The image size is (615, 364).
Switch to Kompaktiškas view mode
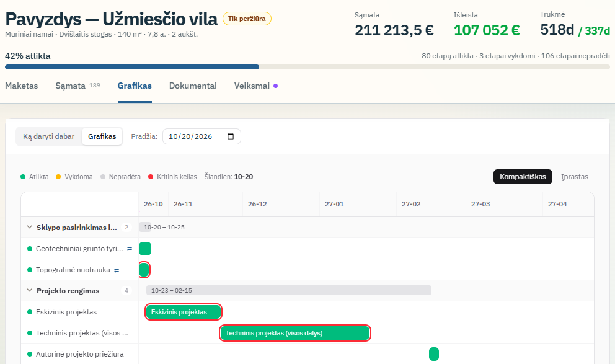click(x=523, y=177)
